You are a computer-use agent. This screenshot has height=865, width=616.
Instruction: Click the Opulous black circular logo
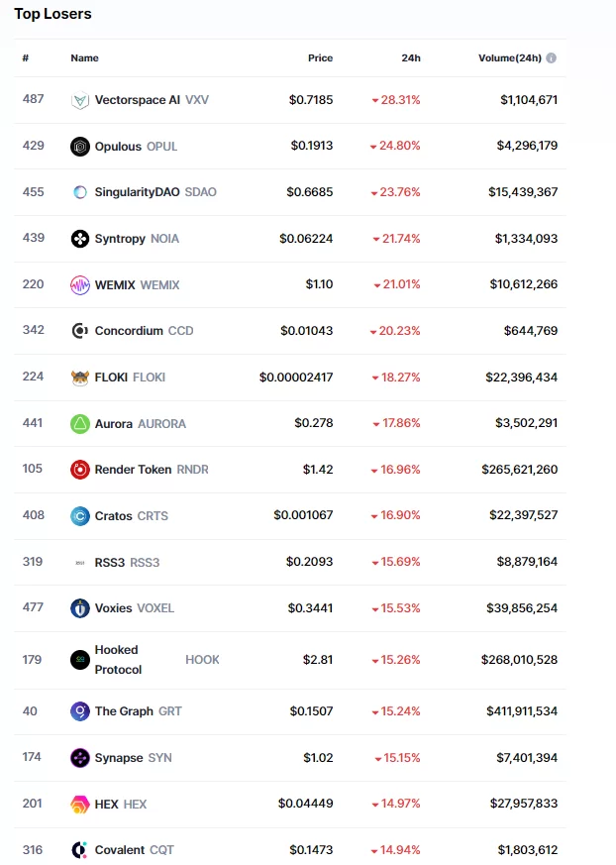(80, 147)
